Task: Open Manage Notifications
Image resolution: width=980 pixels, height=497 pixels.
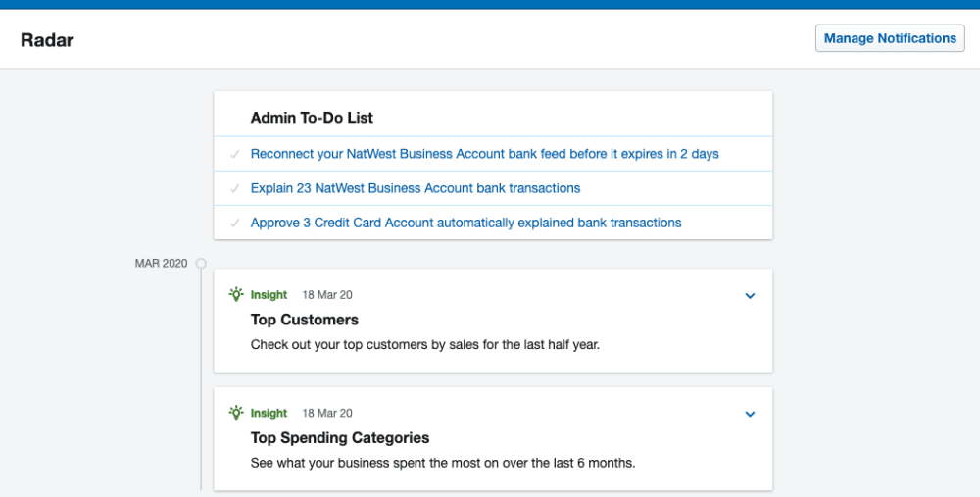Action: point(890,38)
